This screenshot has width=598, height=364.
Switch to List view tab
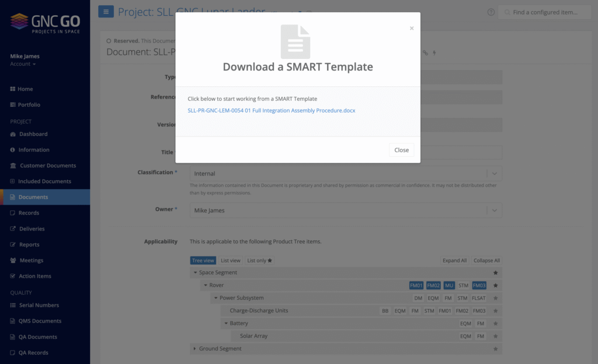coord(230,260)
